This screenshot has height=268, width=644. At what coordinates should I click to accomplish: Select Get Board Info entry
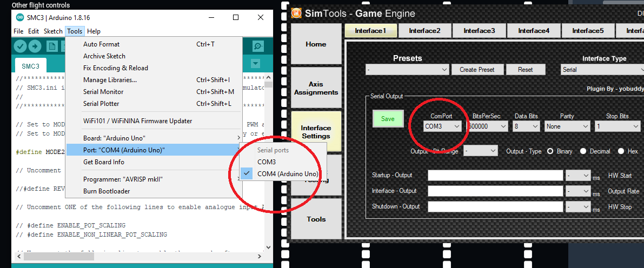[154, 162]
